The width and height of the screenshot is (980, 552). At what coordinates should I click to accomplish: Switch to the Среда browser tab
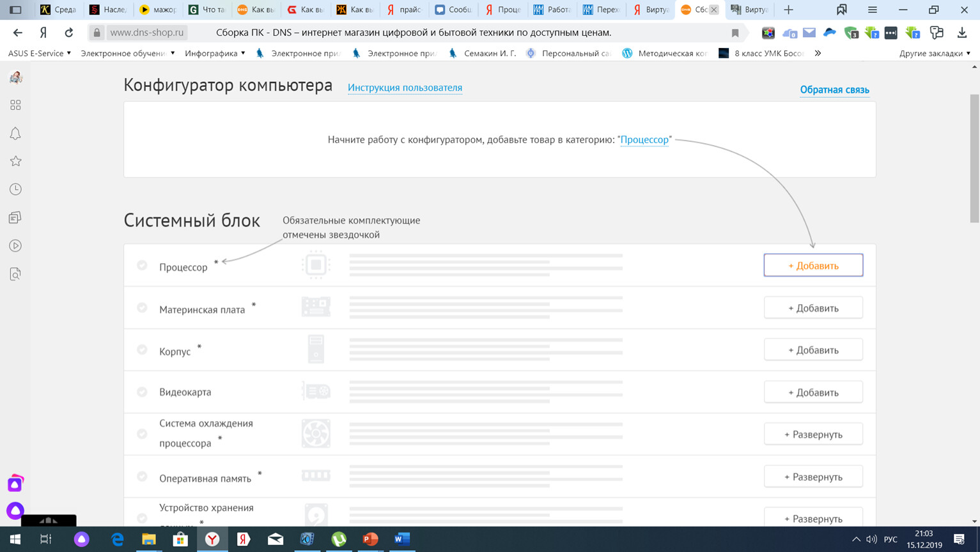point(59,10)
